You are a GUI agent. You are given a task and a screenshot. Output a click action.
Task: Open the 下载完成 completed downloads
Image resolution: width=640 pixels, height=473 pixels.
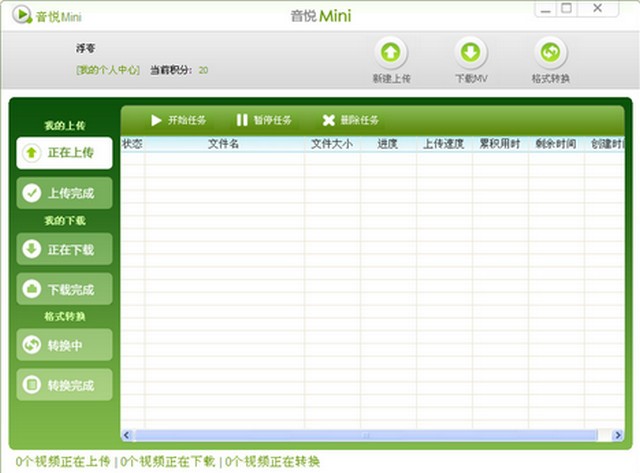click(64, 289)
